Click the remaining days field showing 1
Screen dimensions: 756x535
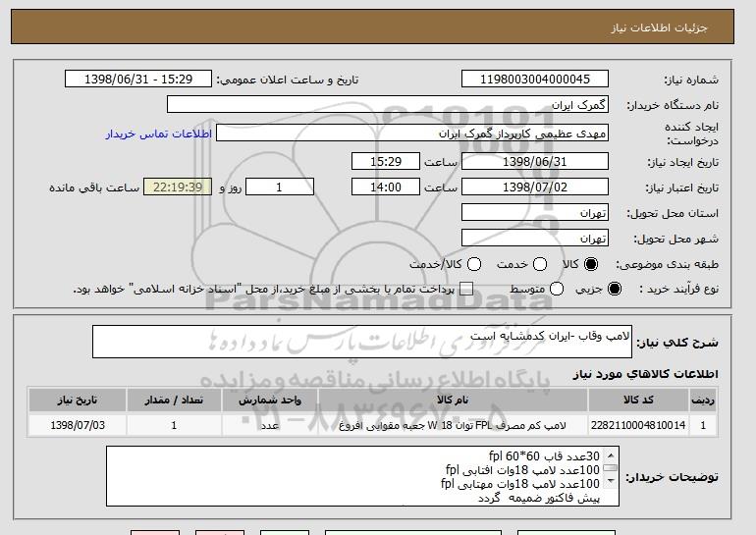[280, 187]
